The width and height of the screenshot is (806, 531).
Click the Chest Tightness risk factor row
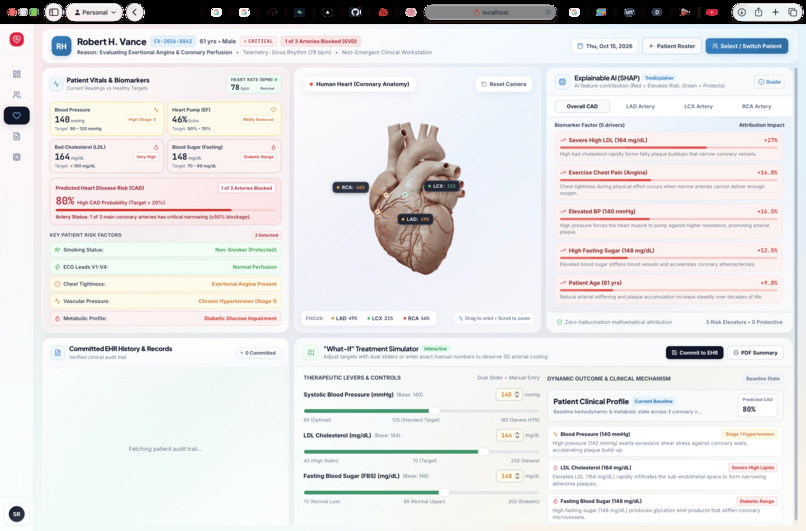tap(166, 284)
